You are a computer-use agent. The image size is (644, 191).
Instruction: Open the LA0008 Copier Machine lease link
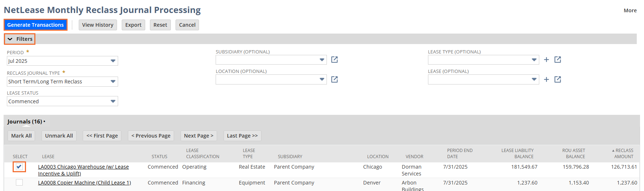point(85,183)
